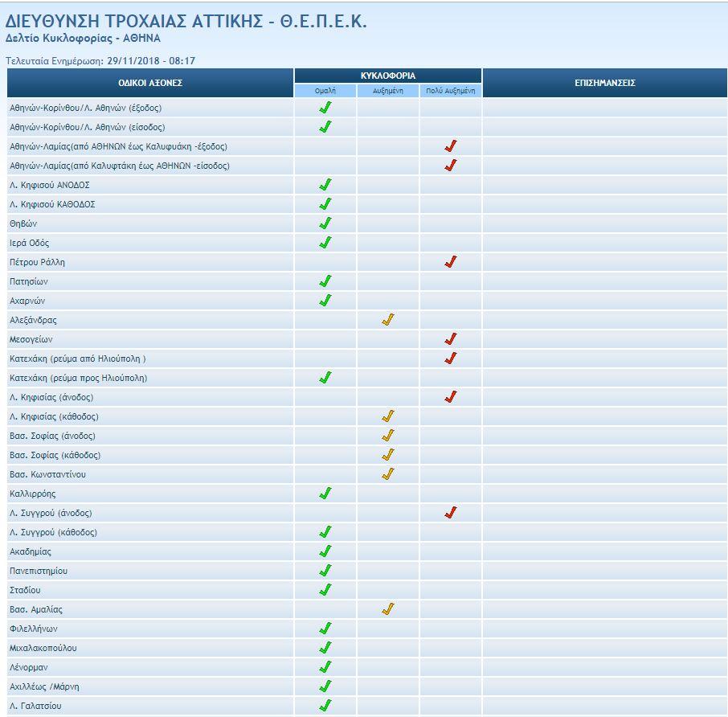The height and width of the screenshot is (717, 728).
Task: Click the green checkmark for Καλλιρρόης
Action: point(325,494)
